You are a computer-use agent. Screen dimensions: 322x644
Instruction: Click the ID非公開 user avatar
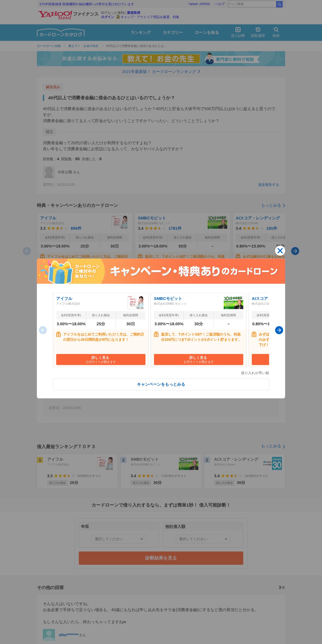49,172
